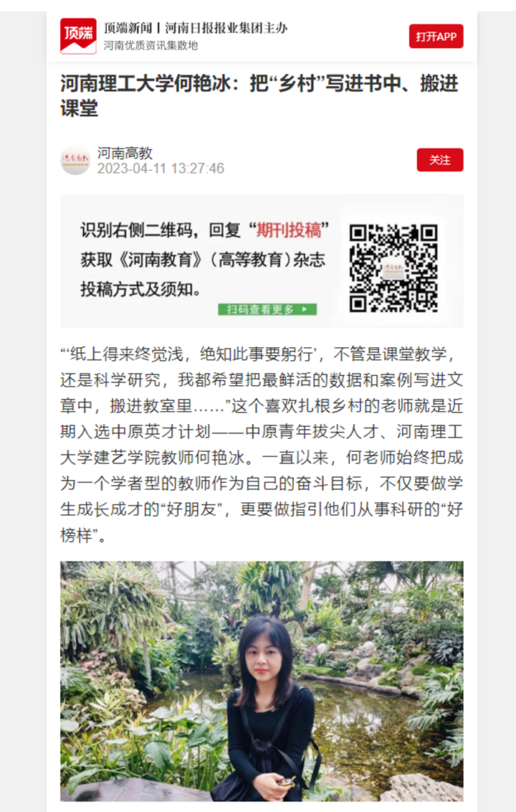Click the green 扫码查看更多 button
The image size is (516, 812).
click(267, 310)
